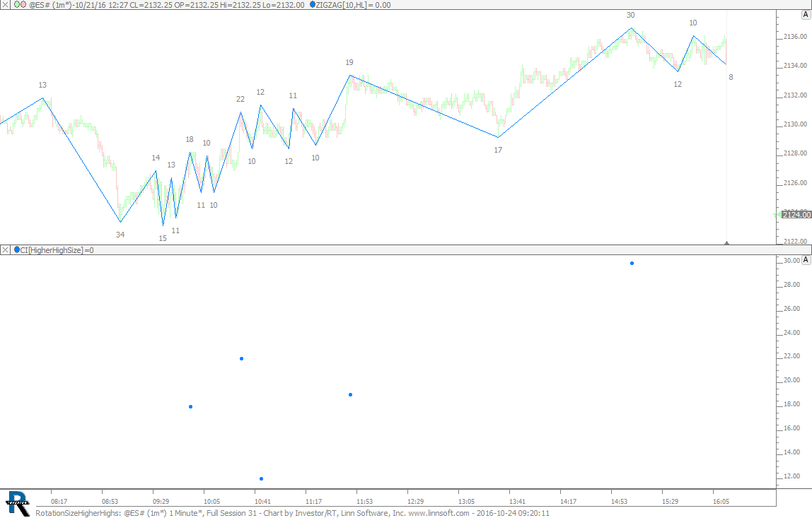Click the 8 swing label at right edge
Screen dimensions: 812x518
731,77
